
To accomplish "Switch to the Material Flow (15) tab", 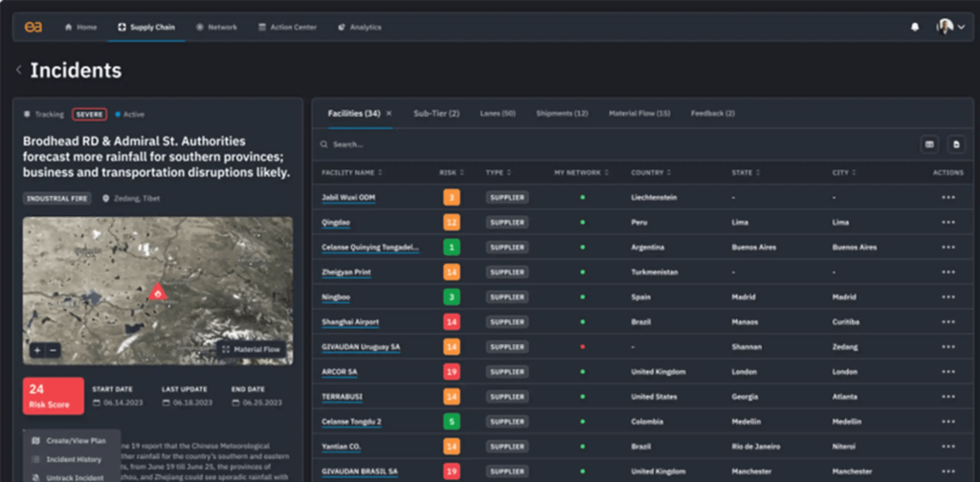I will pos(639,114).
